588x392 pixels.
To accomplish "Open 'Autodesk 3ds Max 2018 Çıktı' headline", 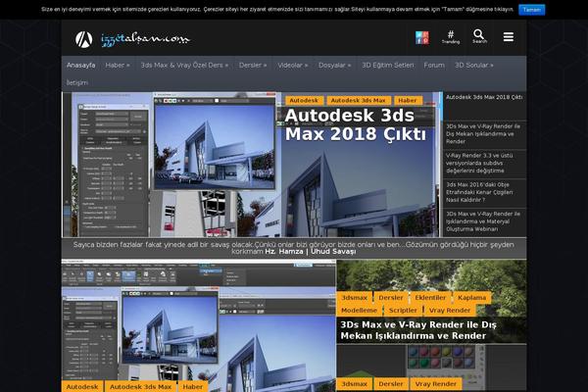I will pos(355,124).
